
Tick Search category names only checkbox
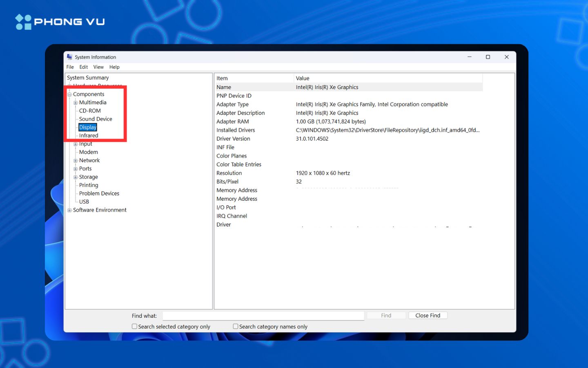pyautogui.click(x=236, y=326)
